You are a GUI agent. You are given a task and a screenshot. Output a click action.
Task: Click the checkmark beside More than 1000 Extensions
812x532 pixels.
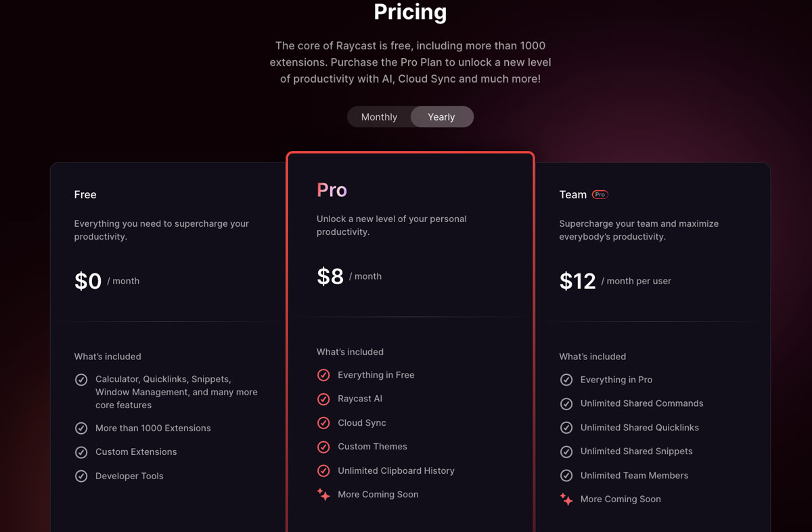(x=81, y=428)
